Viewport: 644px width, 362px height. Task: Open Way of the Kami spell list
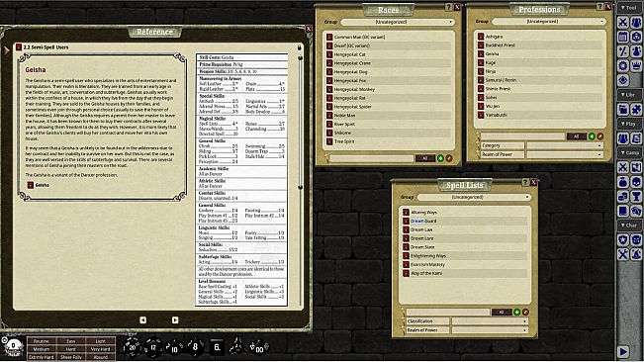[x=426, y=273]
